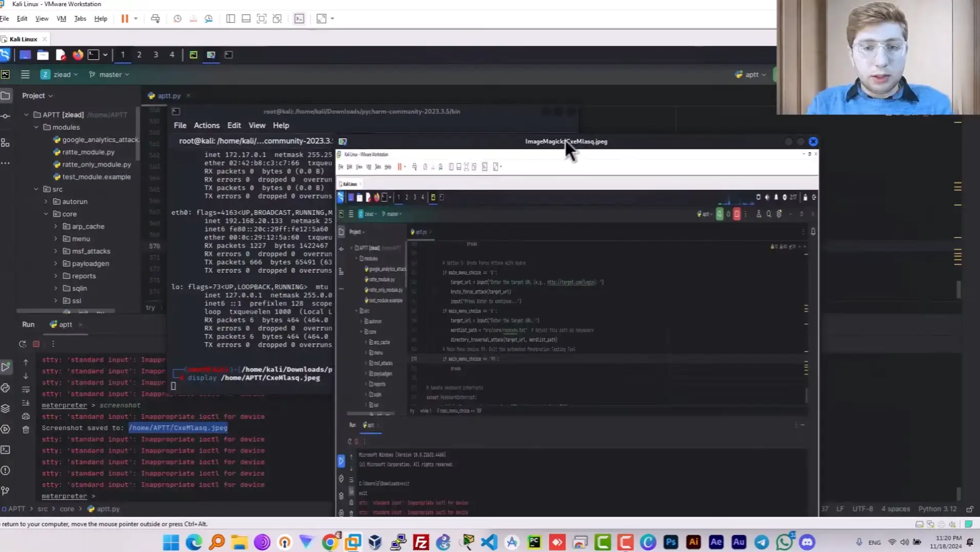Stop the running aptt process
Viewport: 980px width, 552px height.
[x=36, y=344]
